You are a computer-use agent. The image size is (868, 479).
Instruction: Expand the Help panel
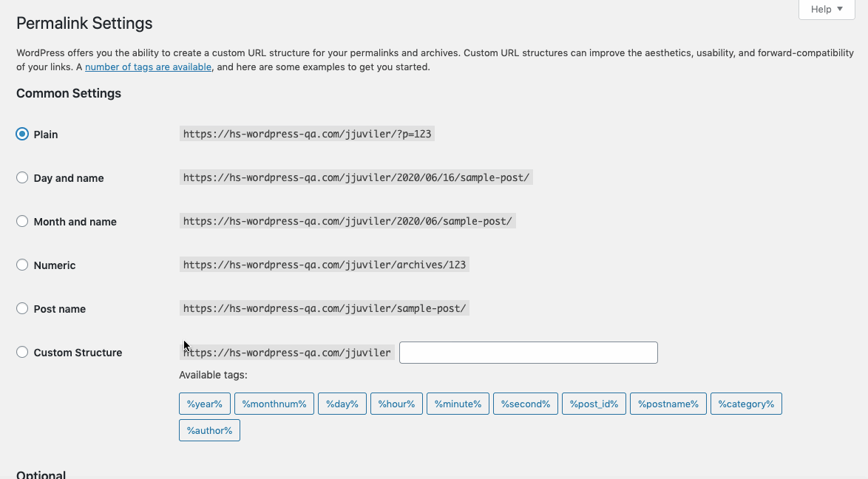(x=826, y=9)
